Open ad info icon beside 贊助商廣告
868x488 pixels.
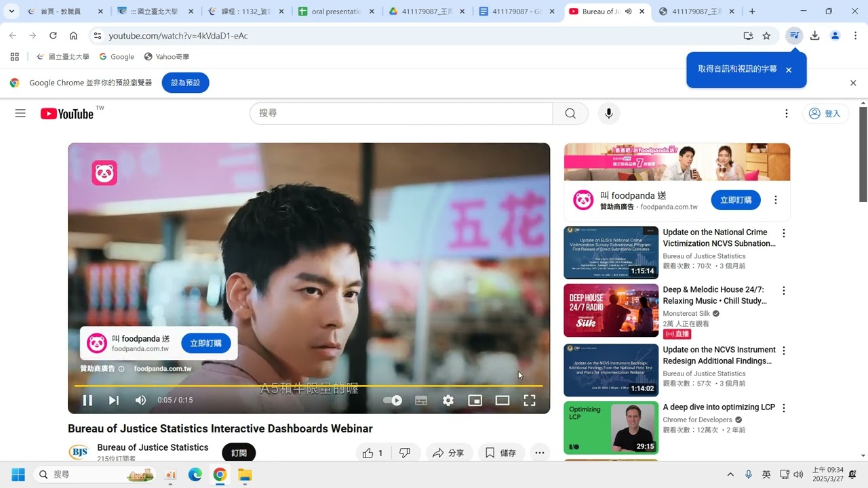click(x=121, y=369)
